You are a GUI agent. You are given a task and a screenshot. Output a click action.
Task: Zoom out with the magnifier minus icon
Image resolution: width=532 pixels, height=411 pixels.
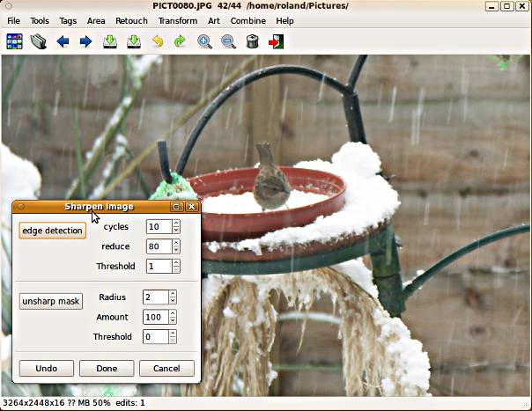coord(228,40)
